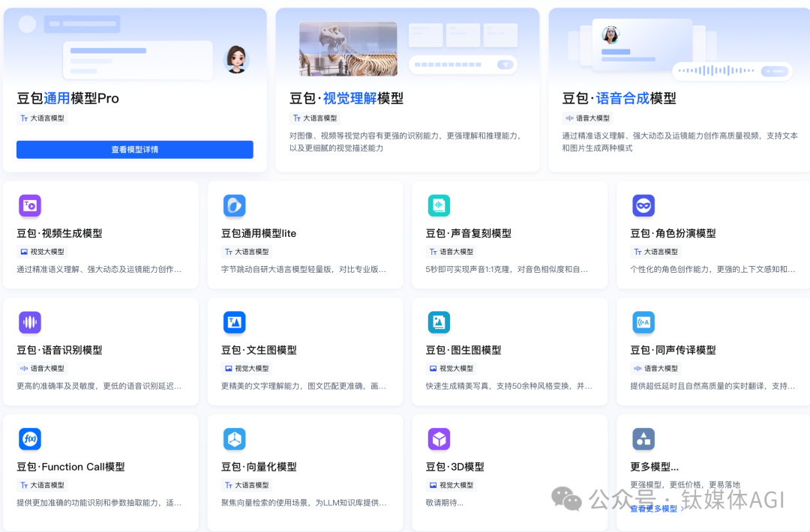Click description starting 对图像、视频等视觉内容
The width and height of the screenshot is (810, 532).
click(406, 142)
